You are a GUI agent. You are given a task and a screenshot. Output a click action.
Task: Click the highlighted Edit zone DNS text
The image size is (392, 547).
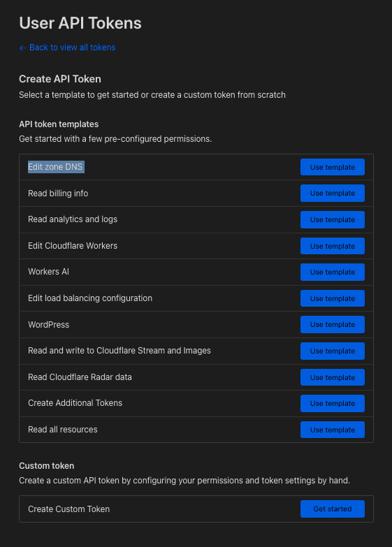click(55, 167)
